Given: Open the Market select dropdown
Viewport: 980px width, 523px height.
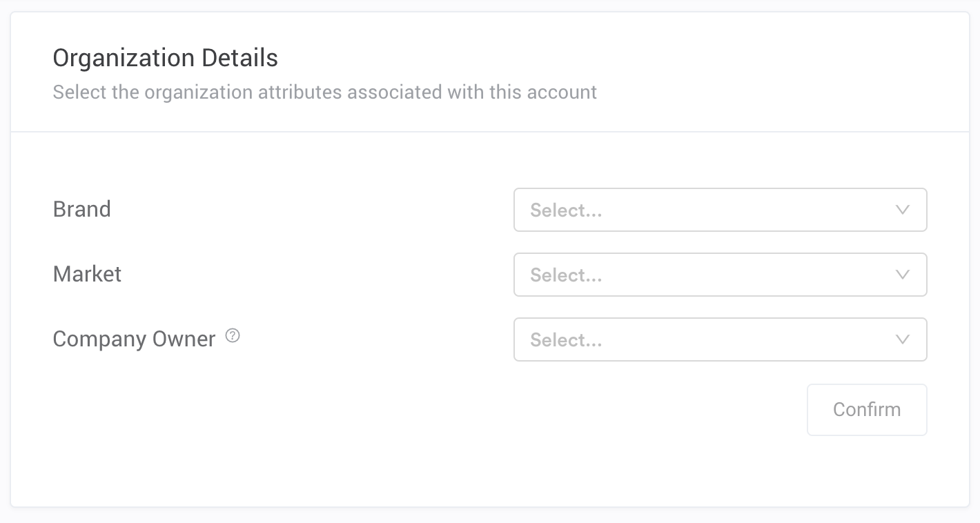Looking at the screenshot, I should [720, 275].
